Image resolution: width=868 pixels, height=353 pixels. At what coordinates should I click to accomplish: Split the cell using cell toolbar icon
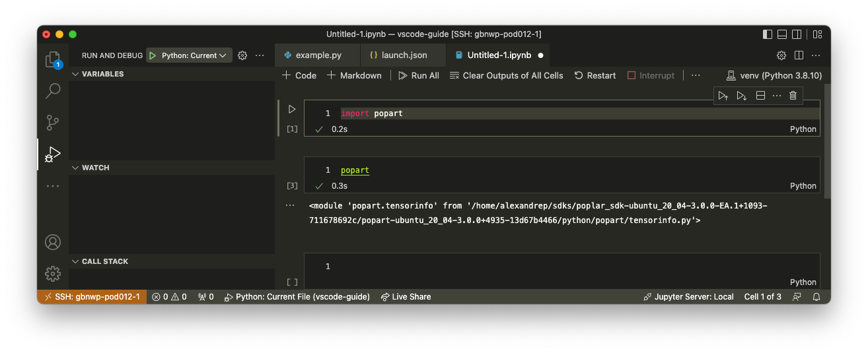[760, 96]
